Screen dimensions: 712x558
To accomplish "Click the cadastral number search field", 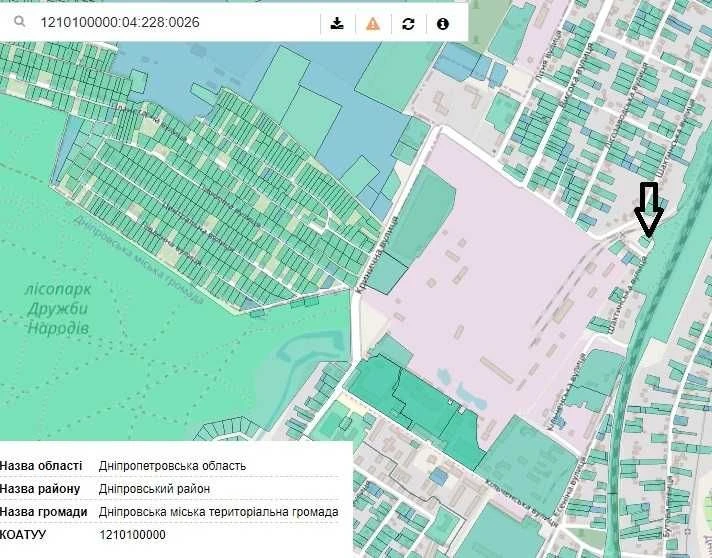I will (x=175, y=23).
